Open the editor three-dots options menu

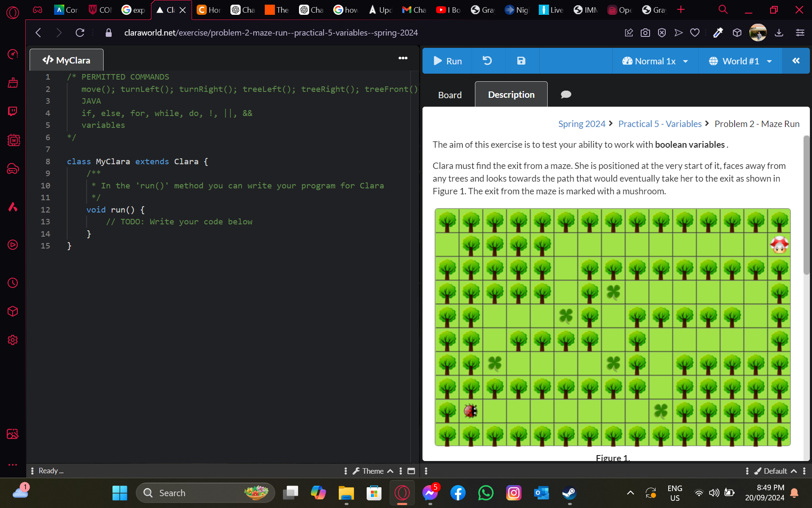coord(403,58)
